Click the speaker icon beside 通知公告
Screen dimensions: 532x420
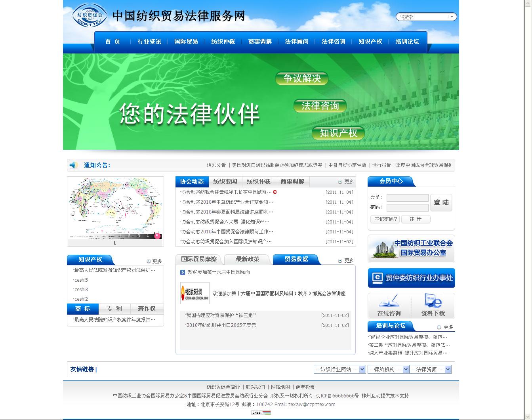point(74,165)
